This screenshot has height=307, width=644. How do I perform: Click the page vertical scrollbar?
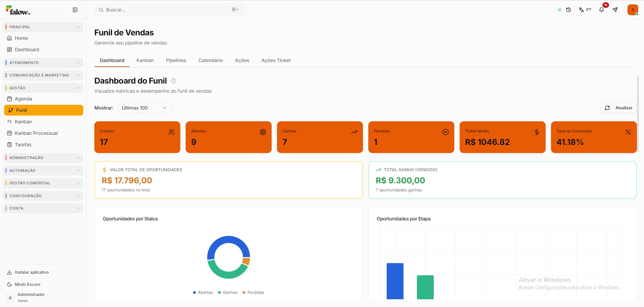638,114
